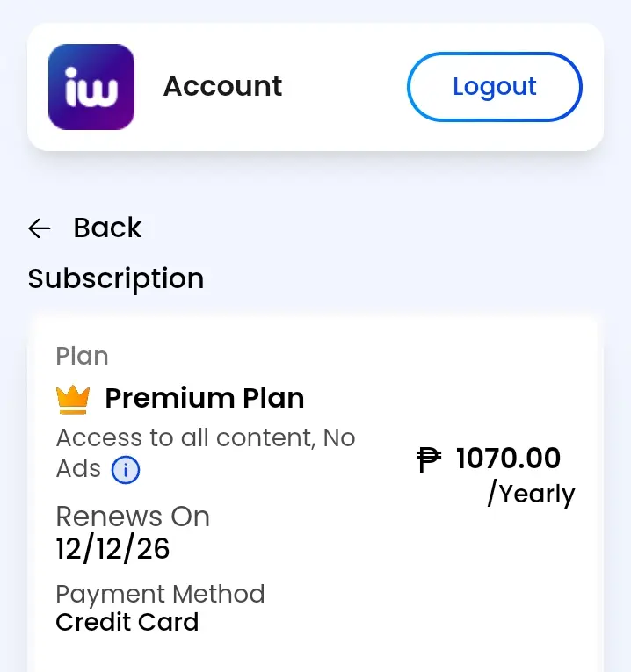The width and height of the screenshot is (631, 672).
Task: Click the peso currency symbol
Action: pyautogui.click(x=429, y=459)
